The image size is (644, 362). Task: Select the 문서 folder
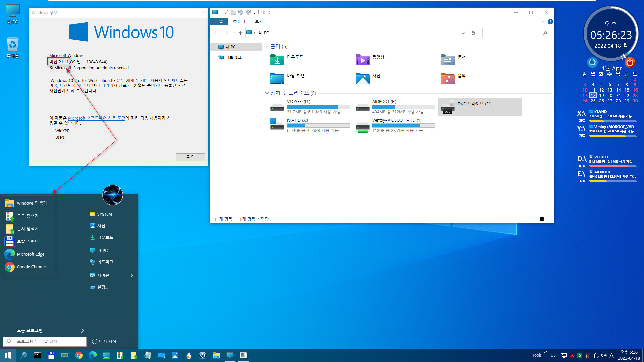pos(453,60)
